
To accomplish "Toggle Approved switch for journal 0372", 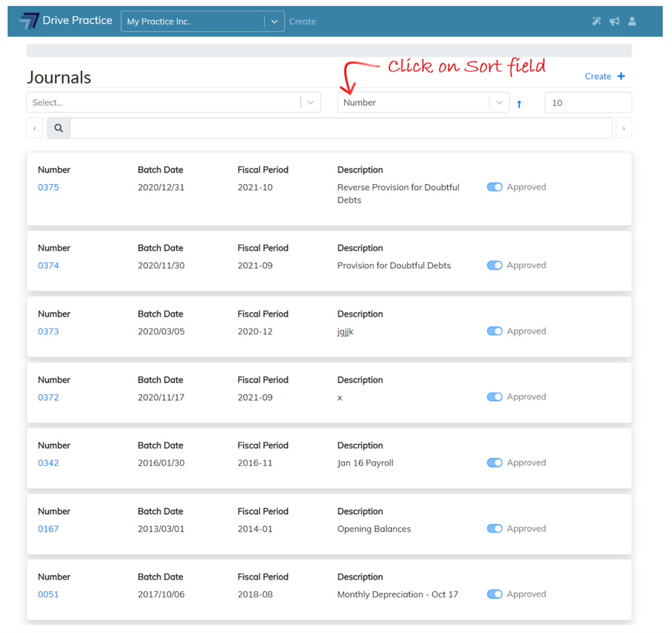I will pos(495,396).
